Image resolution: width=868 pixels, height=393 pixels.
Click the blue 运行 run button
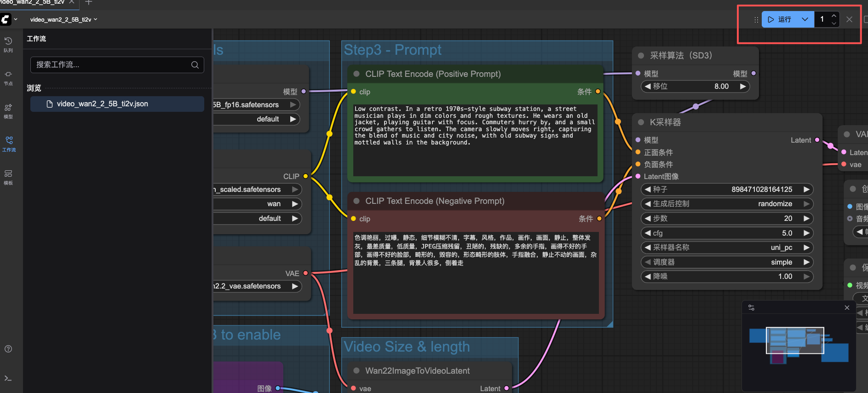(x=780, y=19)
